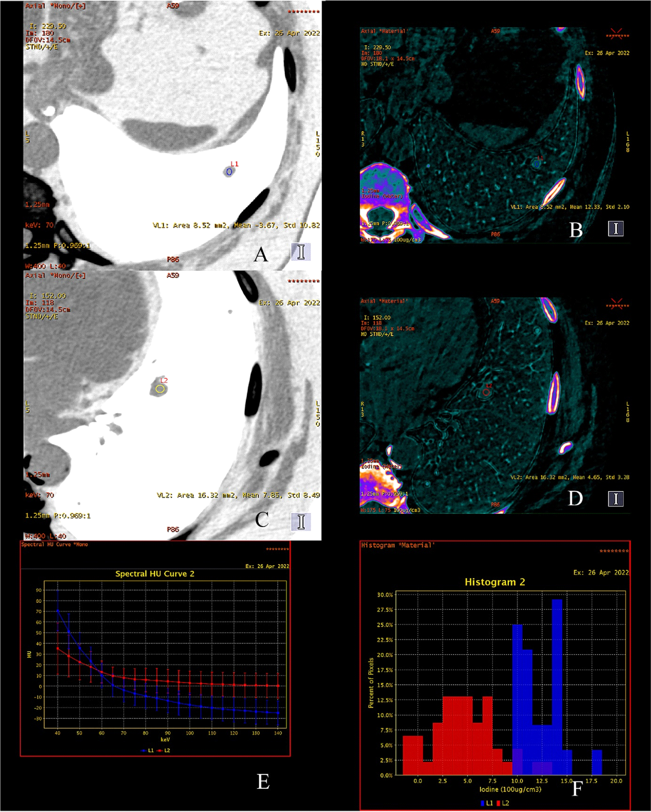Screen dimensions: 651x812
Task: Click 'I: 152.00' in Im 118 Mono view
Action: 48,296
